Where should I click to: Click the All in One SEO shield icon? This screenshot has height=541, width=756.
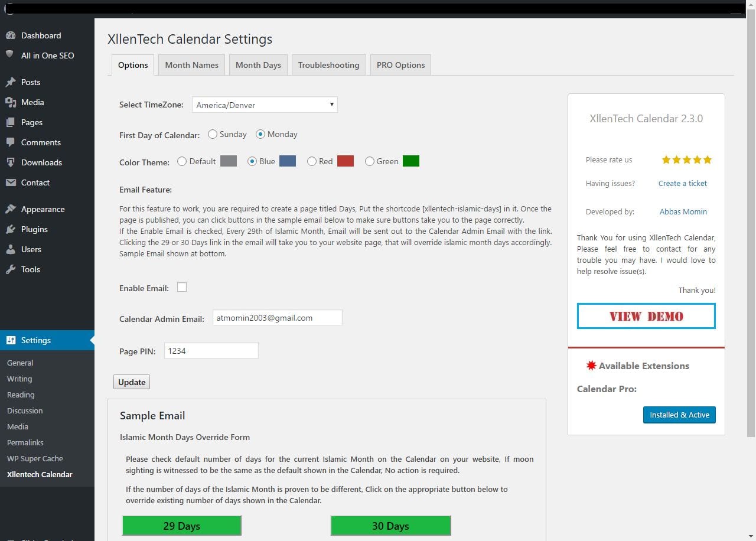10,54
